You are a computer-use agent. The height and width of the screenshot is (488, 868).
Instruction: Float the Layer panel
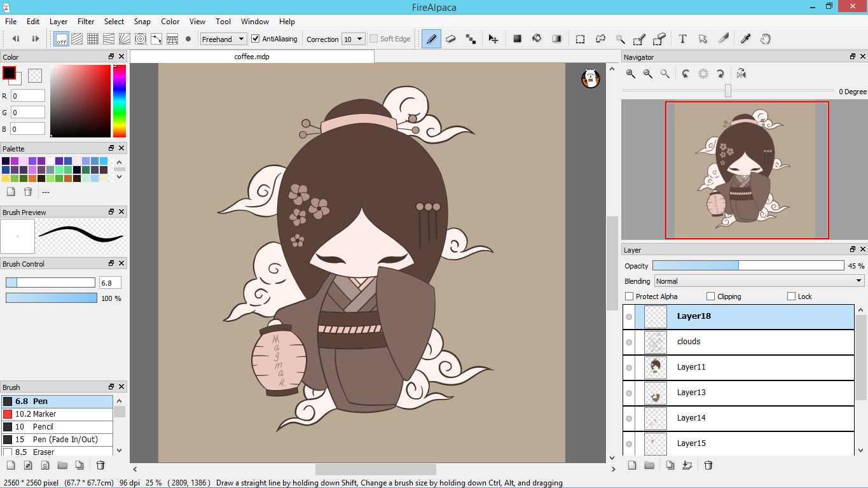tap(853, 249)
